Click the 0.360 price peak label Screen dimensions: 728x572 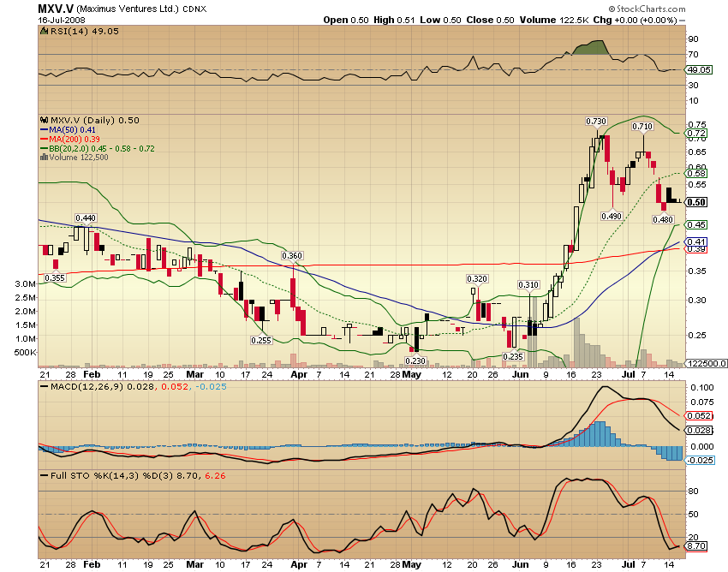(x=292, y=255)
